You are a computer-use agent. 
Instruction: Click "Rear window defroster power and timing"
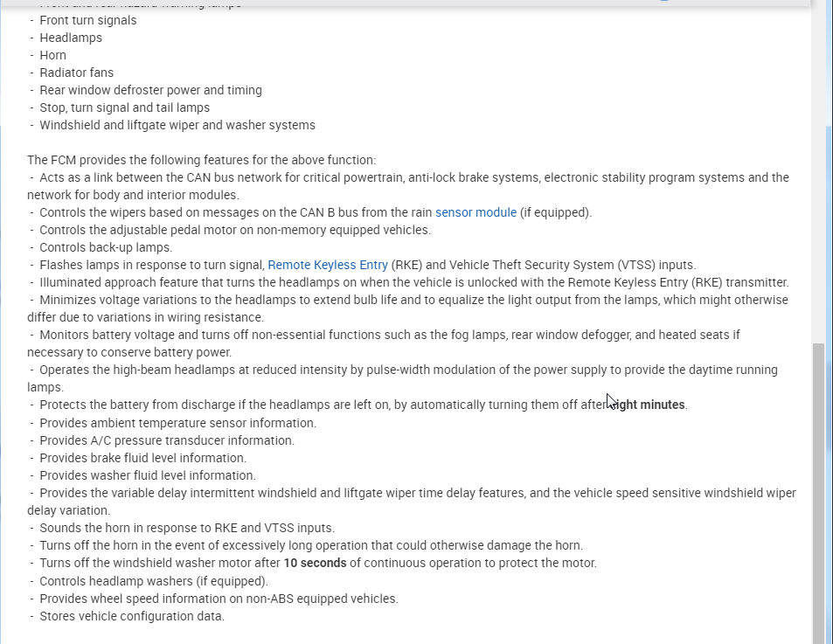tap(150, 90)
